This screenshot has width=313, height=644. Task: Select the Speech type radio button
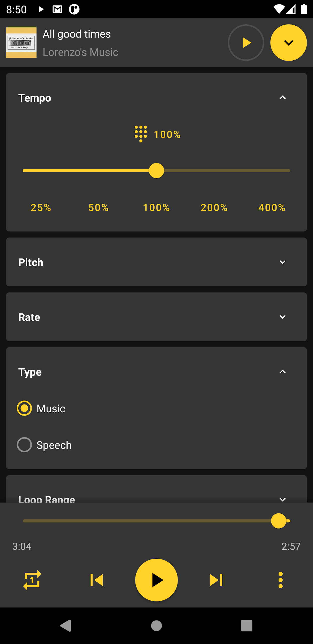(24, 445)
